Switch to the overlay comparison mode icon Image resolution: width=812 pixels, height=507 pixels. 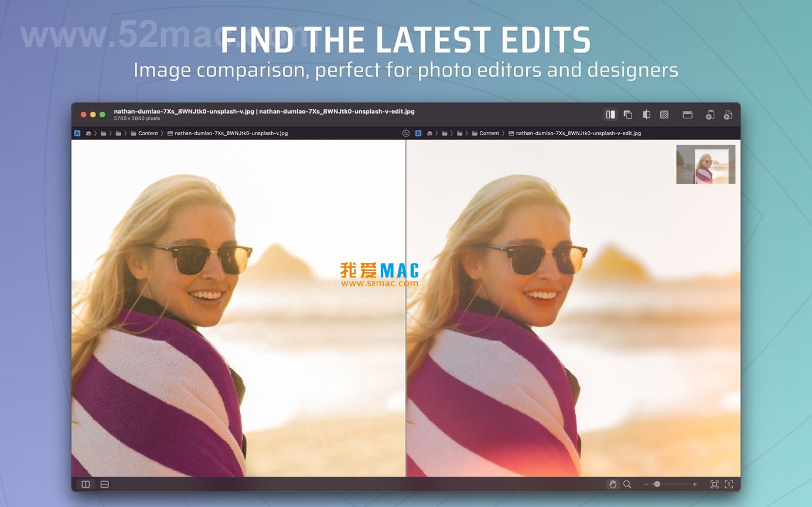click(x=627, y=115)
